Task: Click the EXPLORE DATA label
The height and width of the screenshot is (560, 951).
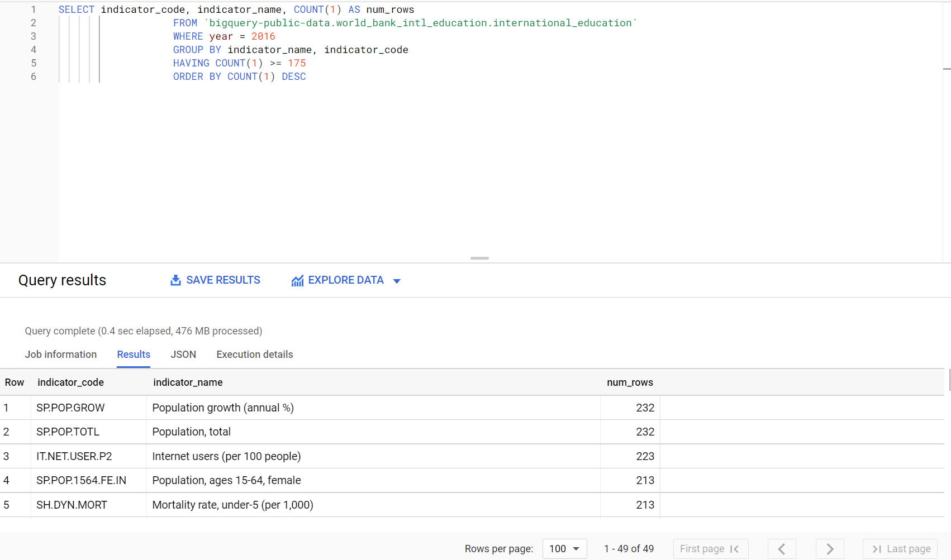Action: 346,280
